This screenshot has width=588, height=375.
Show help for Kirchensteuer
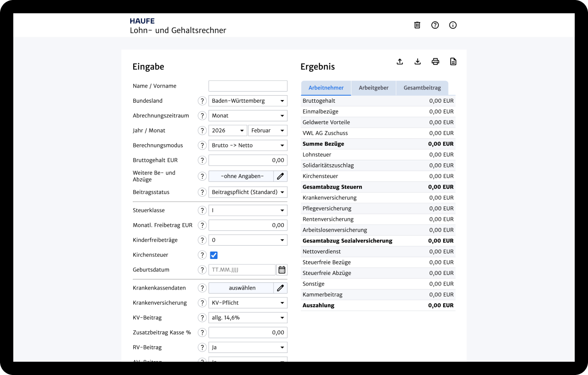click(202, 255)
